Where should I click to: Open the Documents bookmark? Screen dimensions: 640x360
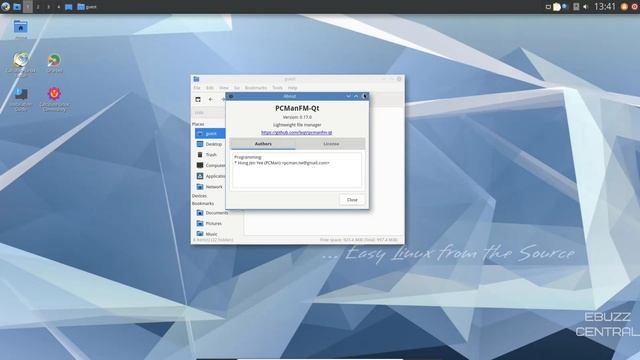pos(212,213)
